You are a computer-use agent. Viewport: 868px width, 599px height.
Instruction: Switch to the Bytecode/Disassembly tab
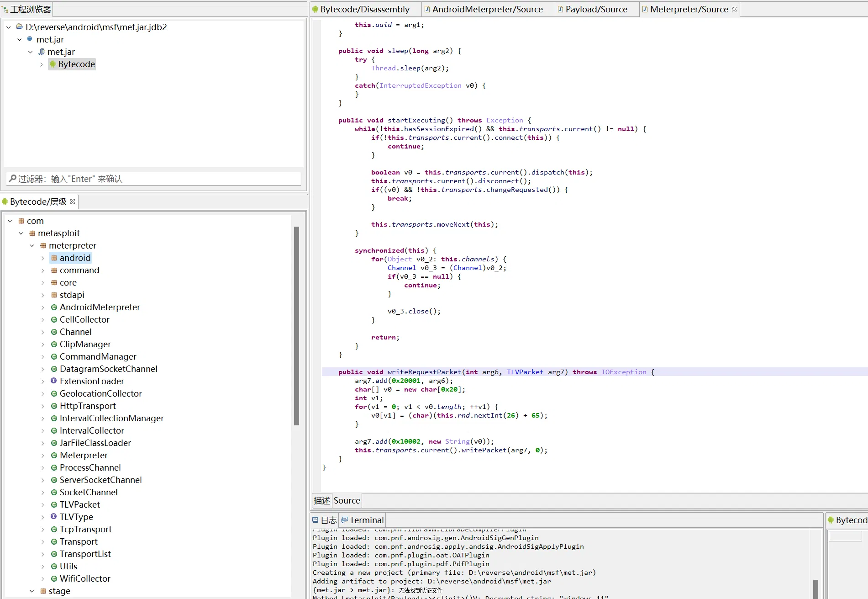click(364, 9)
